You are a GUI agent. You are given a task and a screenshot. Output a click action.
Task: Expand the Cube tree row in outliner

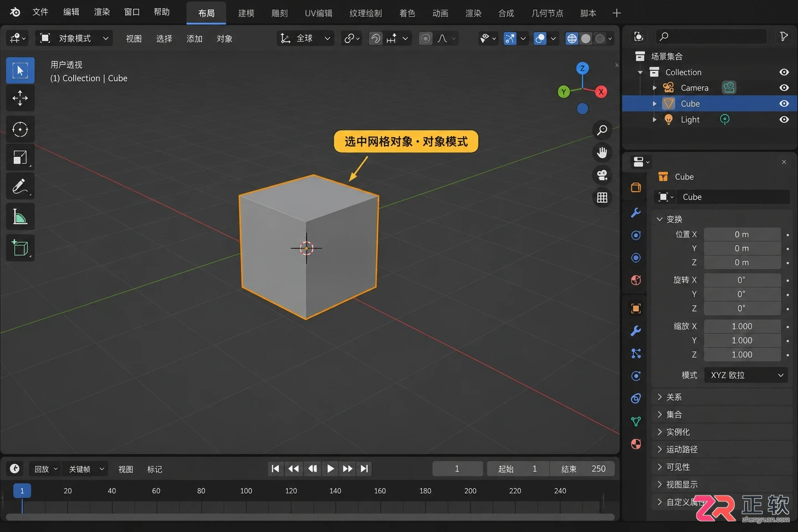pyautogui.click(x=654, y=104)
